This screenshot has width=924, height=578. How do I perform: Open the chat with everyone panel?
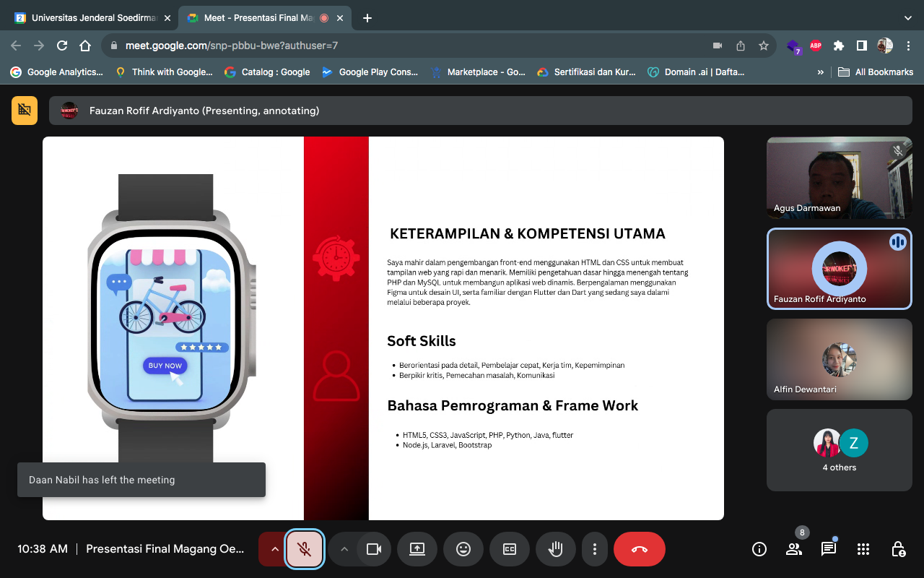coord(828,549)
